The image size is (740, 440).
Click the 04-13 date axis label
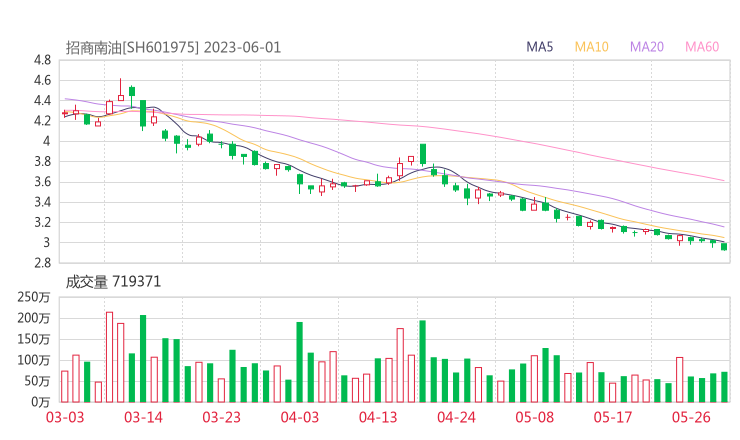[378, 417]
